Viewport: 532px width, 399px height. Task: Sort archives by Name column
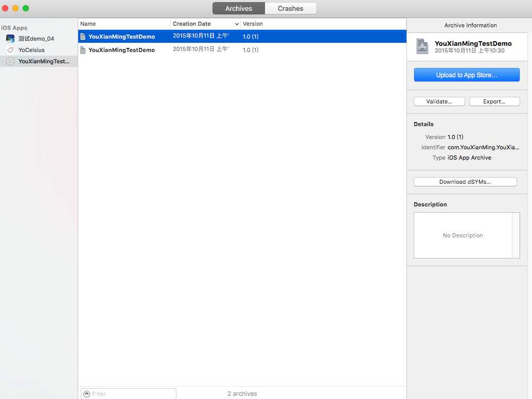click(124, 24)
